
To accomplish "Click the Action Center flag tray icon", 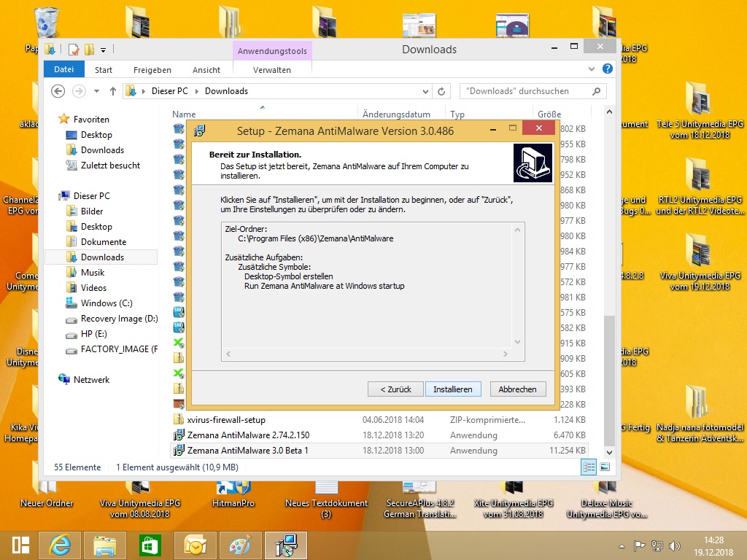I will click(639, 545).
